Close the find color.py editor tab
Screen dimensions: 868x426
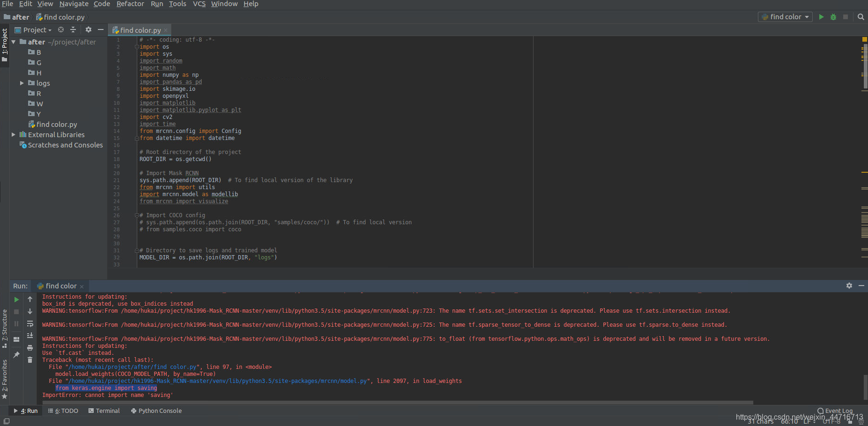click(166, 30)
